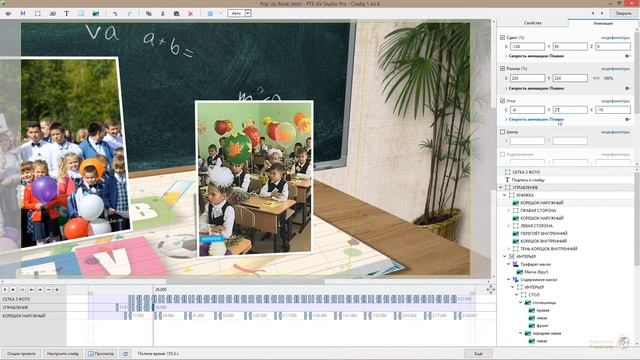Click the light blue rectangle tool icon
Image resolution: width=640 pixels, height=360 pixels.
click(81, 13)
